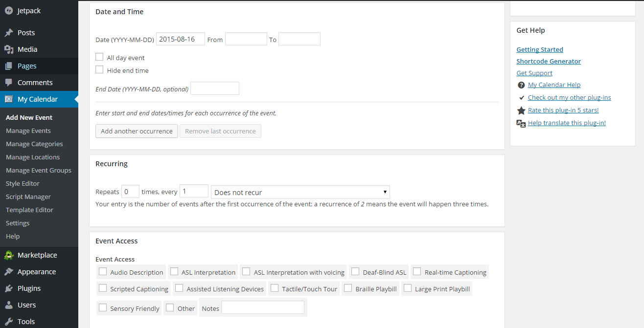
Task: Focus the From time field
Action: coord(246,39)
